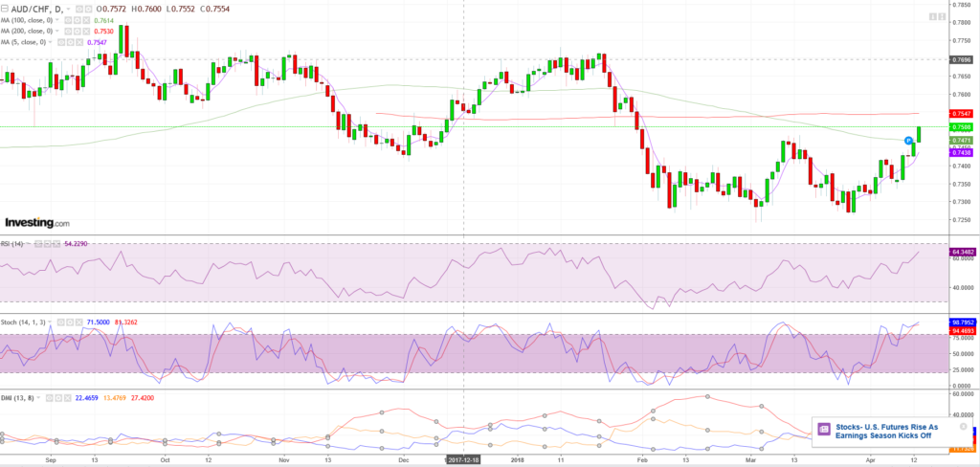Click the Nov label on the time axis
Image resolution: width=980 pixels, height=467 pixels.
tap(283, 459)
